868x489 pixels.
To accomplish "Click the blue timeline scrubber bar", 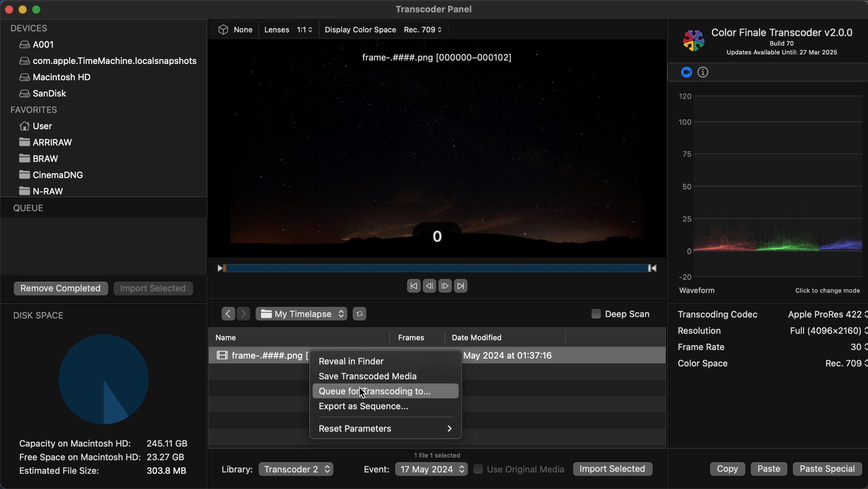I will [436, 268].
